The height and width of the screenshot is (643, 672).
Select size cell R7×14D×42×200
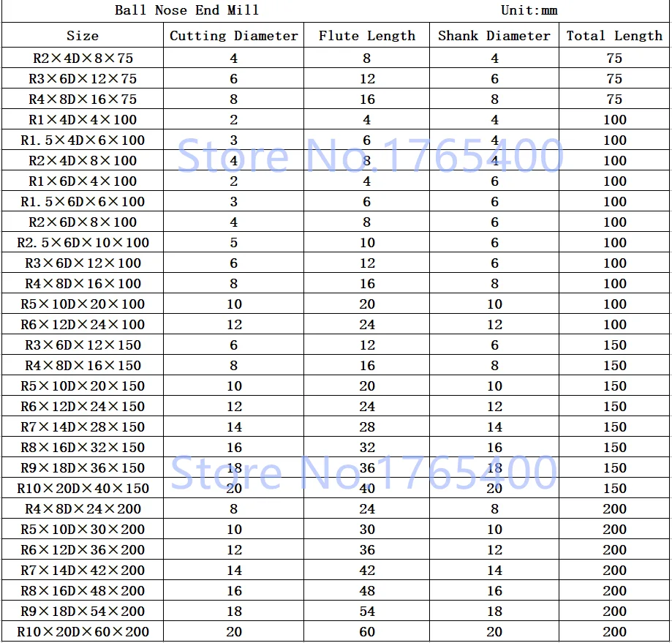(83, 570)
